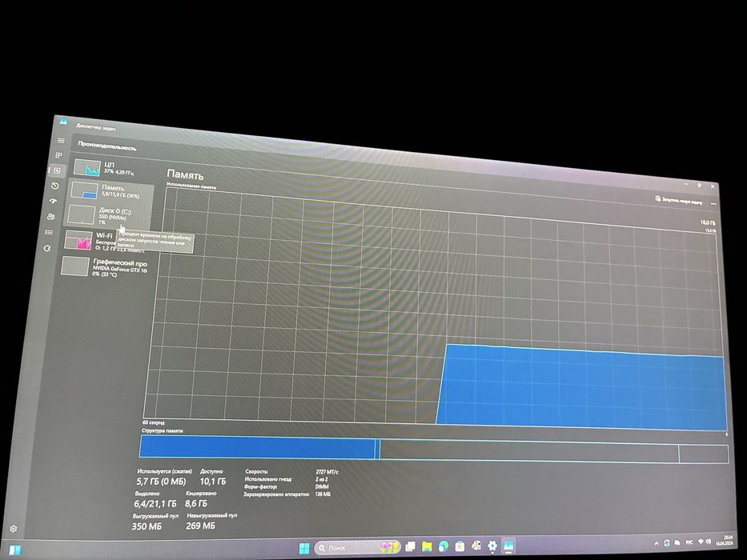Open File Explorer from the taskbar
This screenshot has width=747, height=560.
coord(427,546)
